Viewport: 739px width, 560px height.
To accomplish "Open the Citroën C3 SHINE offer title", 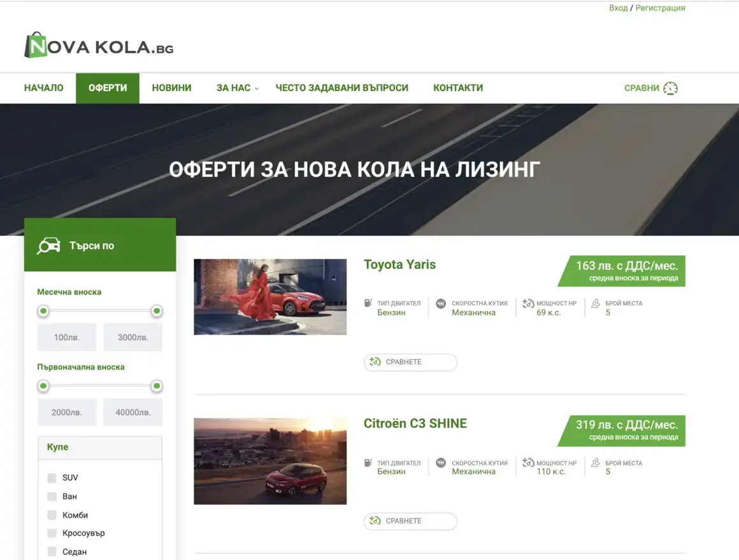I will coord(415,423).
